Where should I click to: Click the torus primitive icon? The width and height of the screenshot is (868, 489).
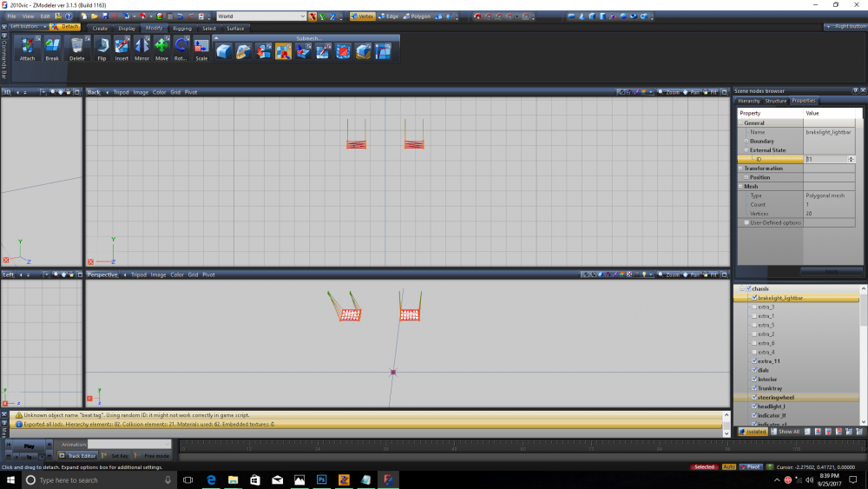point(634,17)
